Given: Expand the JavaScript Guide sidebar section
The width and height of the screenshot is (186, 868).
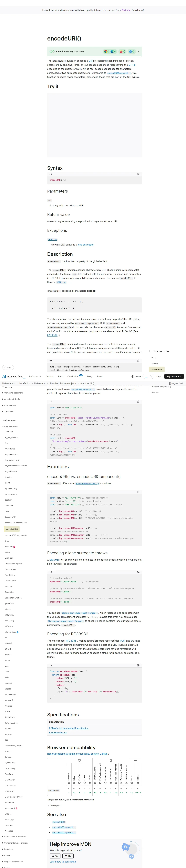Looking at the screenshot, I should click(x=11, y=399).
